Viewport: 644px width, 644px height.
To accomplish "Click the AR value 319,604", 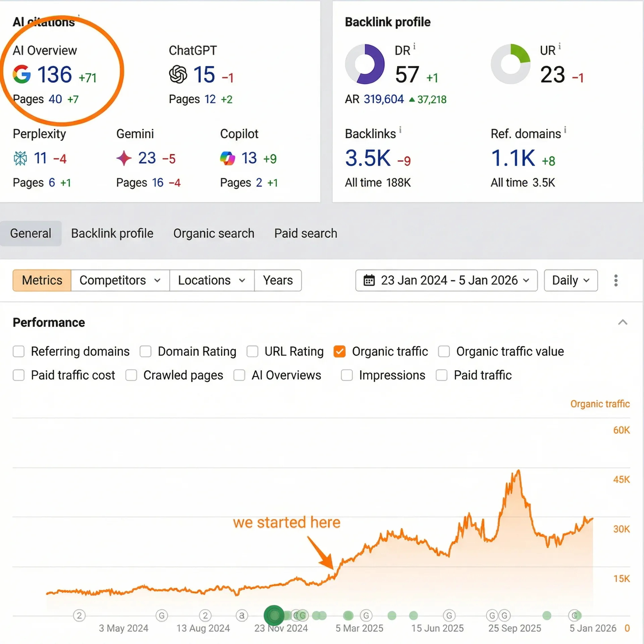I will coord(384,99).
